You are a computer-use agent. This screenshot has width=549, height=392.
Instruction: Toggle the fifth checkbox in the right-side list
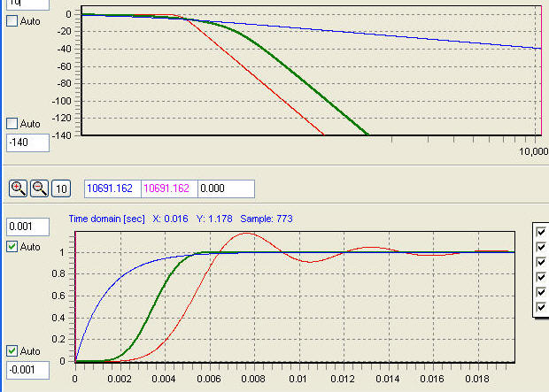coord(541,292)
